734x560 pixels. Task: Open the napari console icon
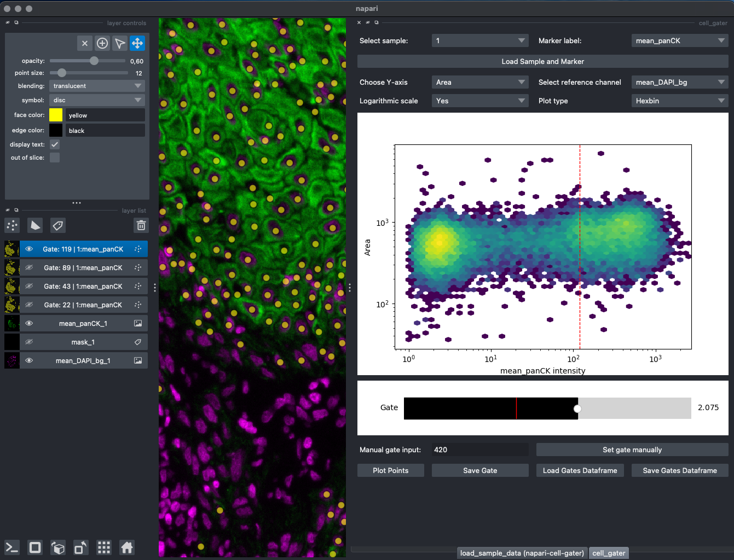[x=12, y=547]
